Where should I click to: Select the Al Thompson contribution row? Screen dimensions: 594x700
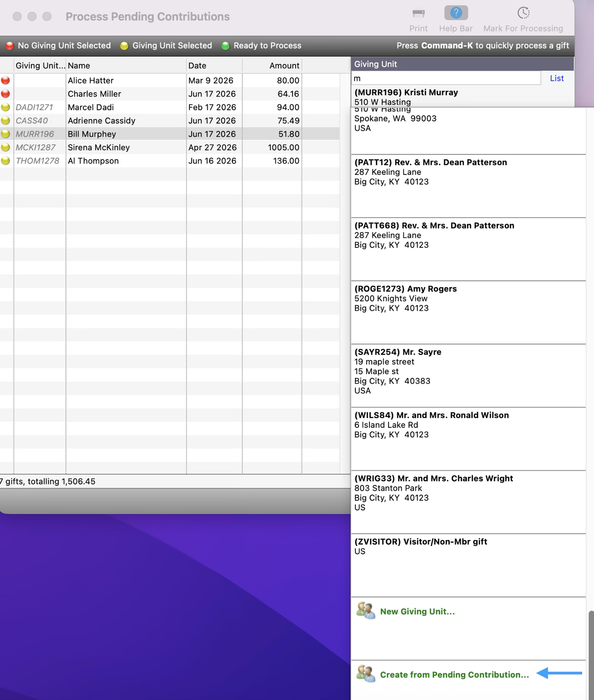(169, 161)
